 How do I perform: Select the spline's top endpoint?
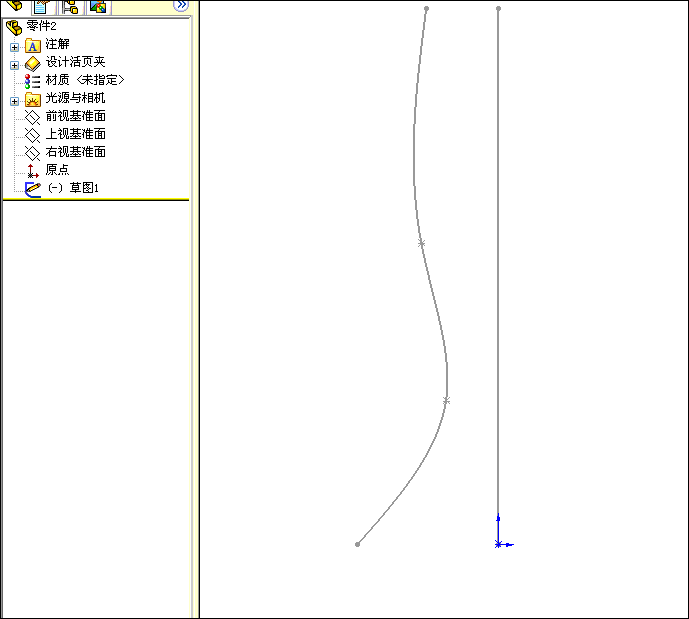click(x=426, y=8)
